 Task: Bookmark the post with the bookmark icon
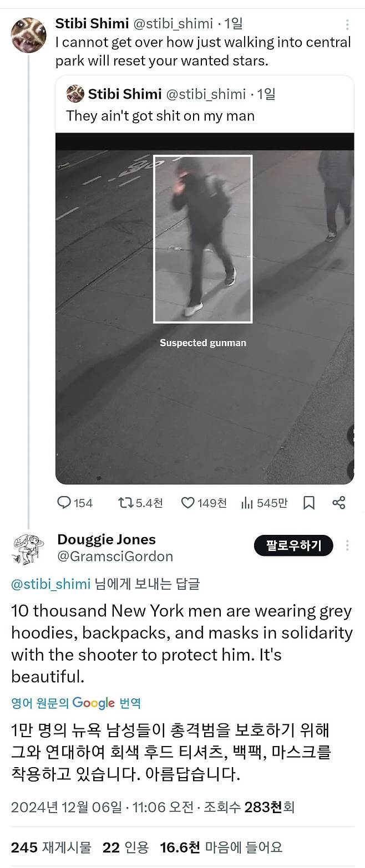[309, 503]
